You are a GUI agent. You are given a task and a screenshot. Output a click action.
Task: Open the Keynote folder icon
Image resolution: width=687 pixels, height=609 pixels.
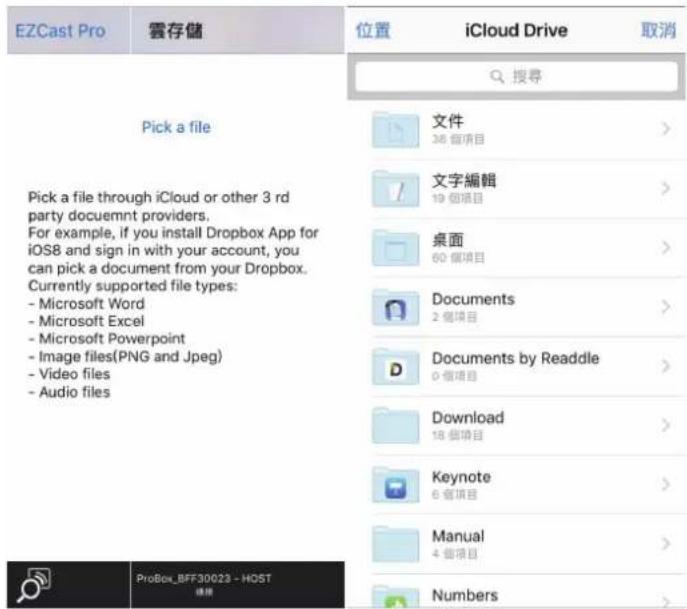pyautogui.click(x=396, y=485)
